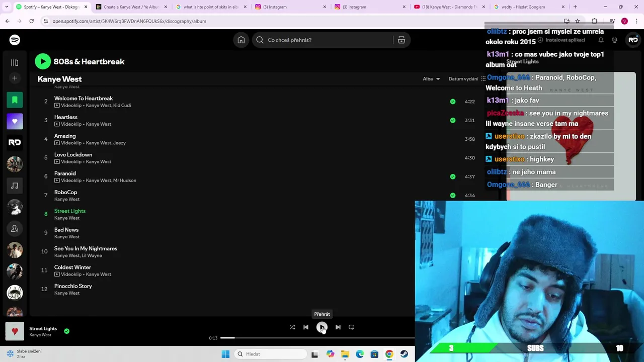Click the Kanye West artist heading
The width and height of the screenshot is (644, 362).
click(x=59, y=79)
